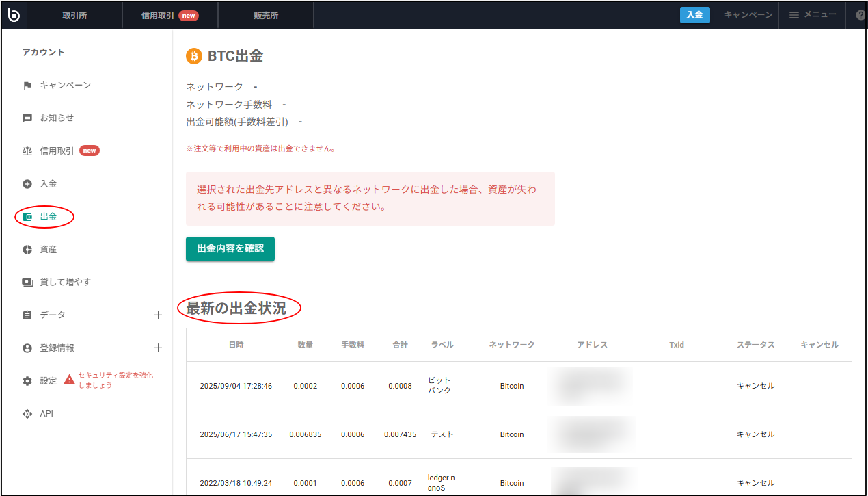868x496 pixels.
Task: Click the blue 入金 button in header
Action: (x=694, y=14)
